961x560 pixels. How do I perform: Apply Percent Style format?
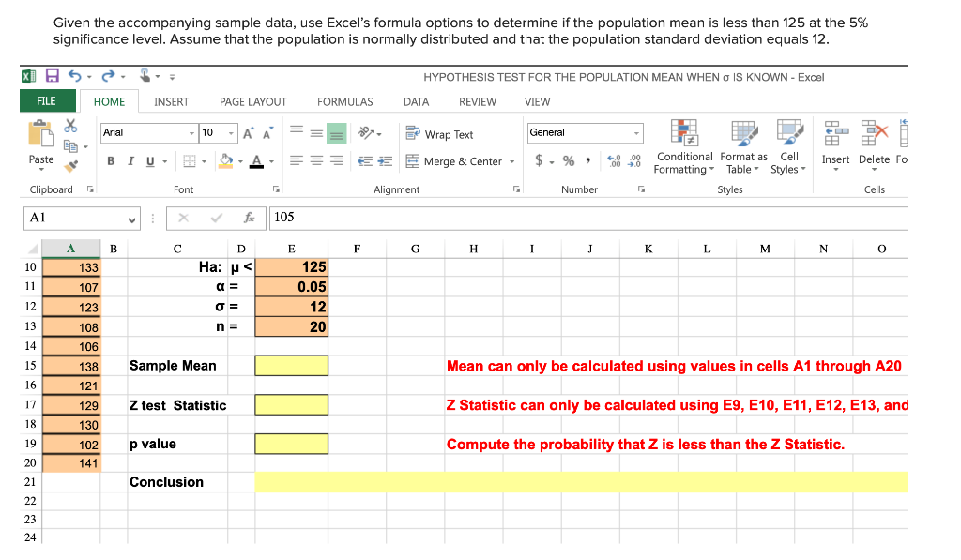pyautogui.click(x=569, y=160)
